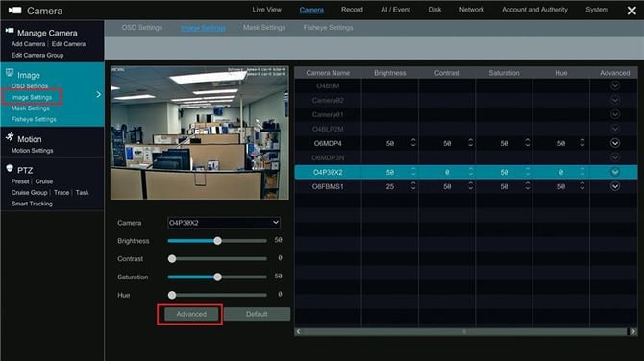Click the camera live preview image

200,132
